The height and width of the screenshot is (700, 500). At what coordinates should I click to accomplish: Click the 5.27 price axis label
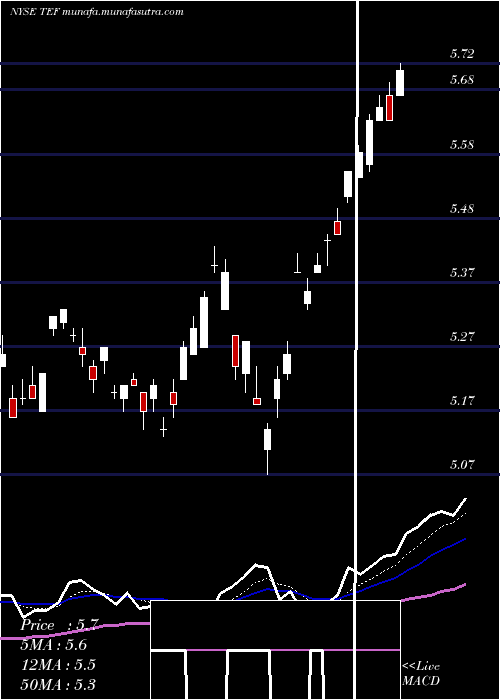coord(462,337)
